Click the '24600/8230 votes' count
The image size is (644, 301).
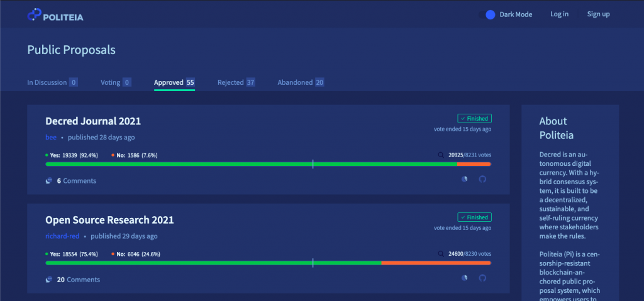tap(469, 254)
